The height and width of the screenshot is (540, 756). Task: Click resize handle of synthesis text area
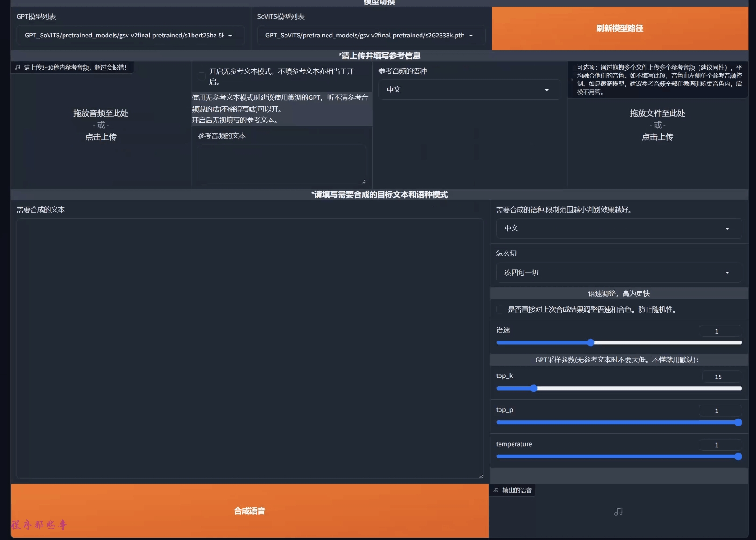[x=481, y=476]
